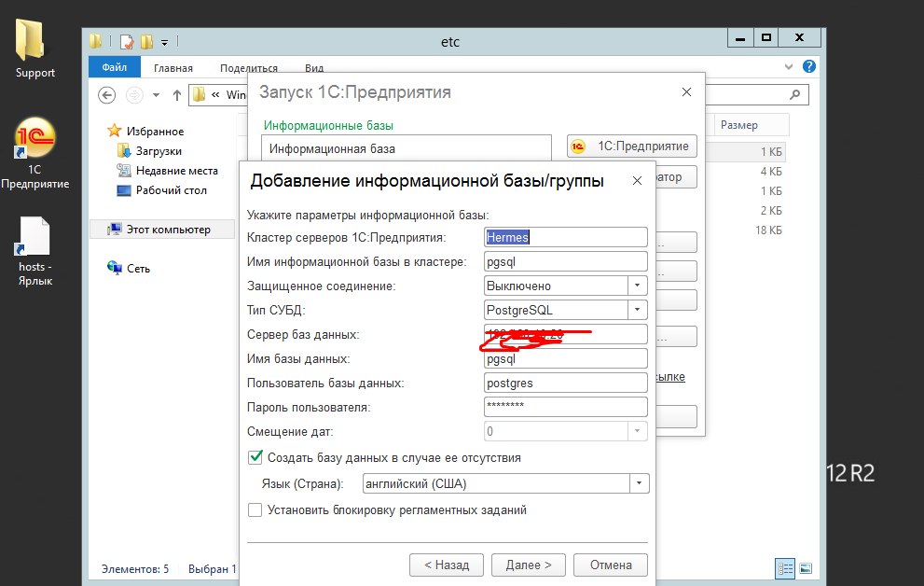924x586 pixels.
Task: Go up one folder level in Explorer
Action: (177, 95)
